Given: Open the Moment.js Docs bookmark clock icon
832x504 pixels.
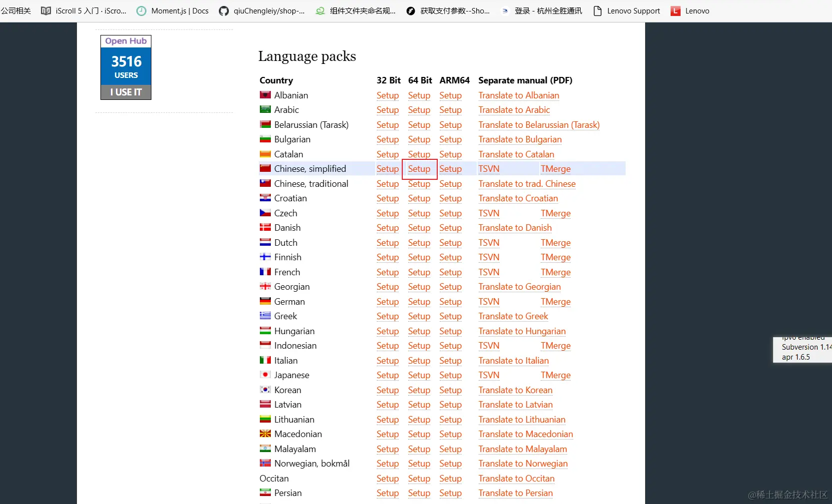Looking at the screenshot, I should (x=142, y=11).
